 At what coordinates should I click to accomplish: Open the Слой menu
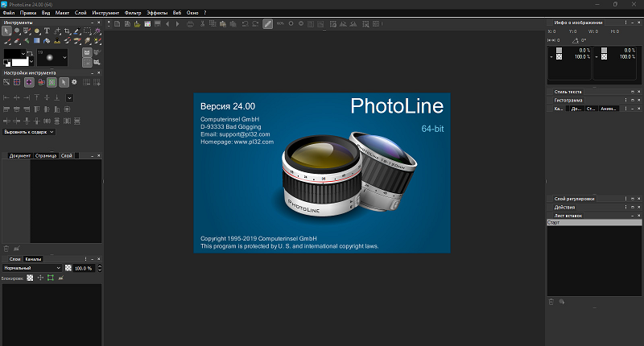pyautogui.click(x=80, y=13)
